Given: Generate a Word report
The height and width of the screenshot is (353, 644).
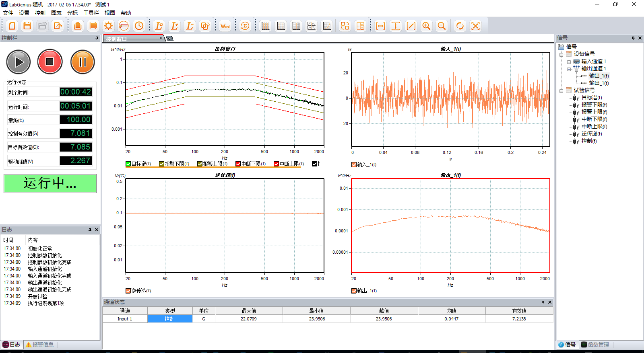Looking at the screenshot, I should click(x=225, y=26).
